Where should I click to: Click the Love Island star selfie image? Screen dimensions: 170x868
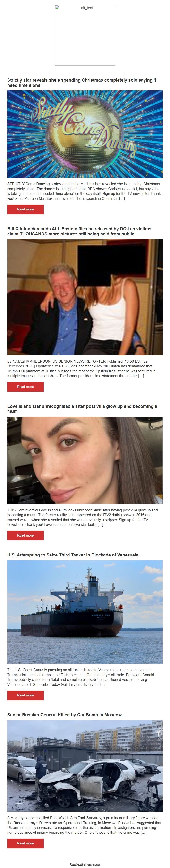tap(85, 460)
